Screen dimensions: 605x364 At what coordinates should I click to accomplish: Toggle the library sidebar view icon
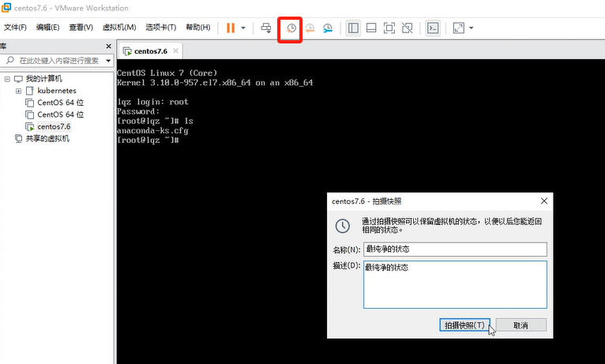tap(353, 28)
